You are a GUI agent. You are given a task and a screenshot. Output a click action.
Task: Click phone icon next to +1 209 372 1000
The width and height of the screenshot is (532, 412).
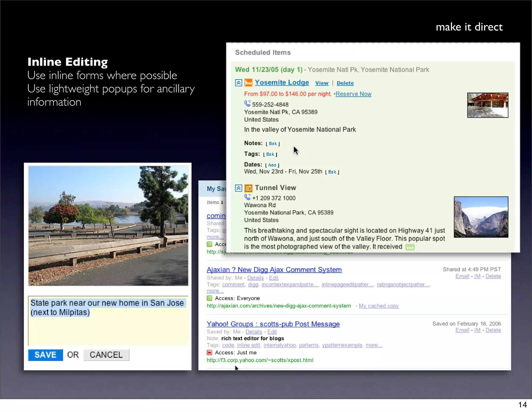(x=247, y=197)
